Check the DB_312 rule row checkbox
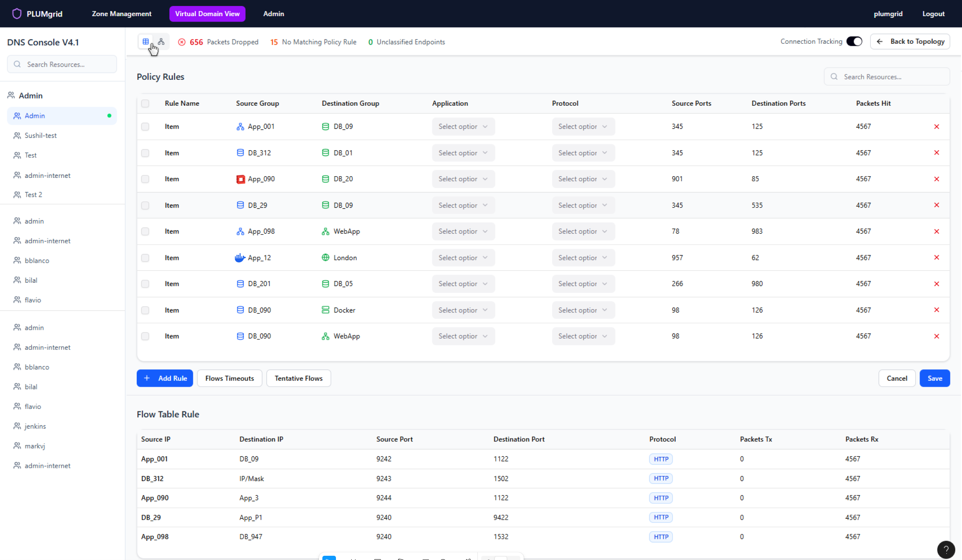The width and height of the screenshot is (962, 560). coord(145,153)
